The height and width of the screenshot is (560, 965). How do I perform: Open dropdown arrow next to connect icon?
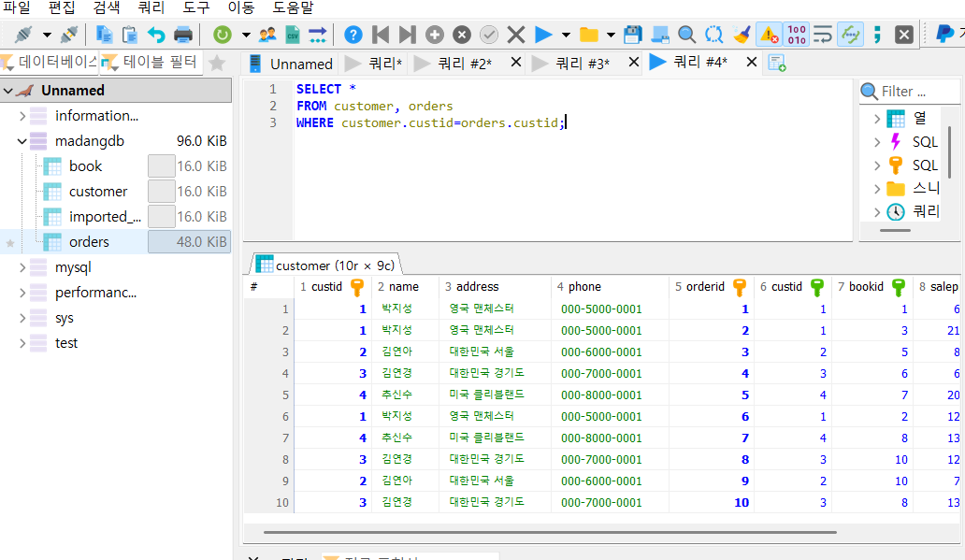tap(47, 36)
